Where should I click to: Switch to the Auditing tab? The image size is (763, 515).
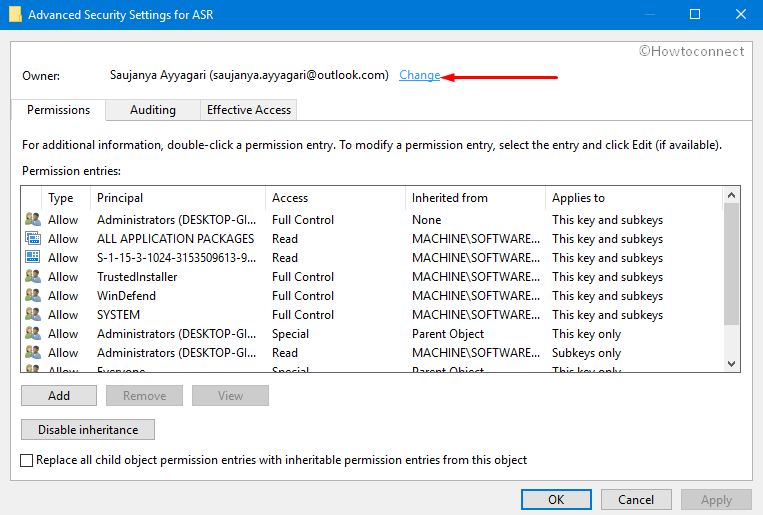(x=153, y=110)
